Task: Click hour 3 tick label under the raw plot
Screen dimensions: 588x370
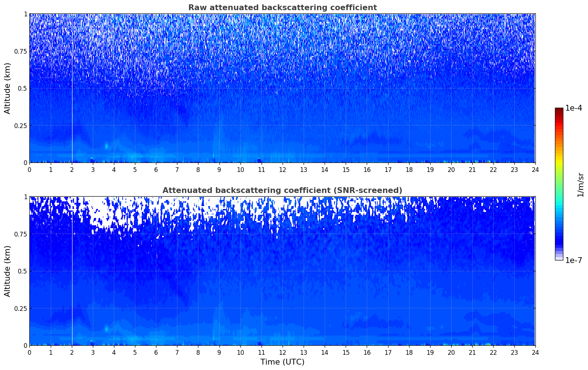Action: [93, 169]
